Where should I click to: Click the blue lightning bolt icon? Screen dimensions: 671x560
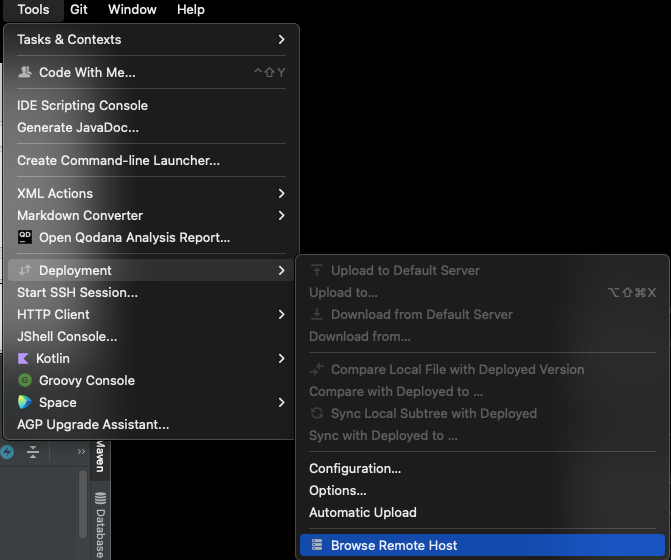tap(7, 452)
